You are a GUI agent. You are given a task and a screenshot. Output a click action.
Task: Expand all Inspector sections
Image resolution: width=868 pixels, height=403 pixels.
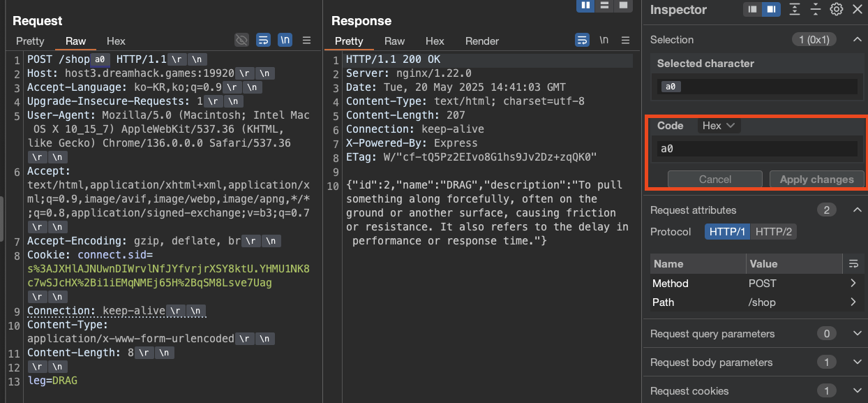click(x=795, y=10)
